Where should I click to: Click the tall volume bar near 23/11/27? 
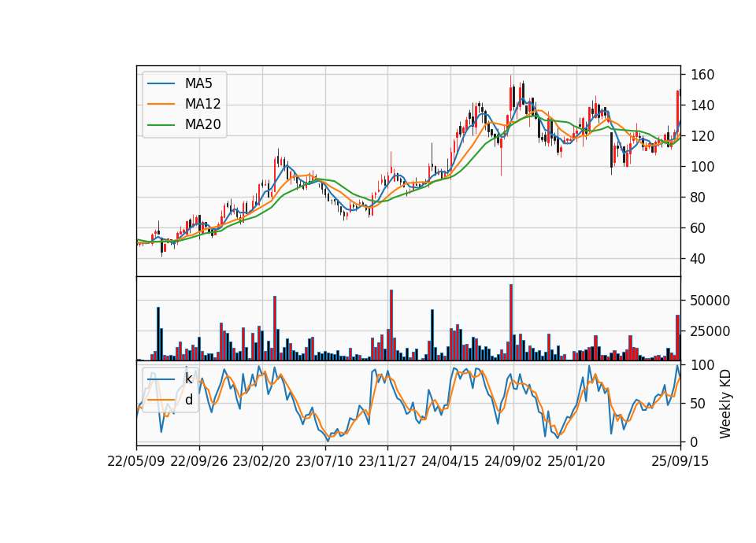pos(391,325)
